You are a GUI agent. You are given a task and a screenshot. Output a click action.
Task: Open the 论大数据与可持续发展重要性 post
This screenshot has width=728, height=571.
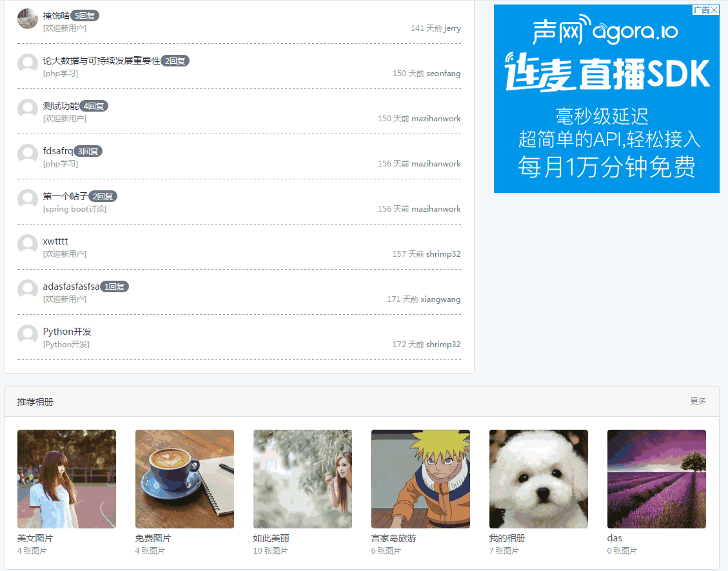tap(101, 61)
